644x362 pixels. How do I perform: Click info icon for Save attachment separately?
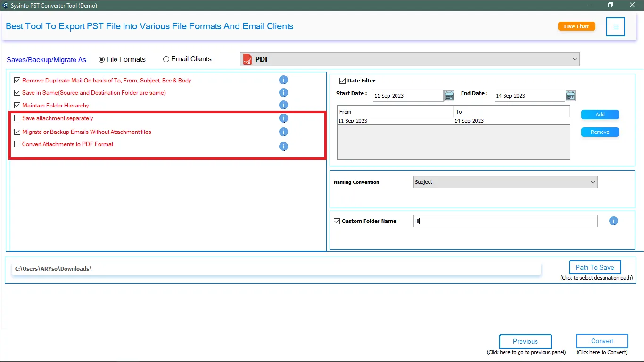click(x=283, y=118)
